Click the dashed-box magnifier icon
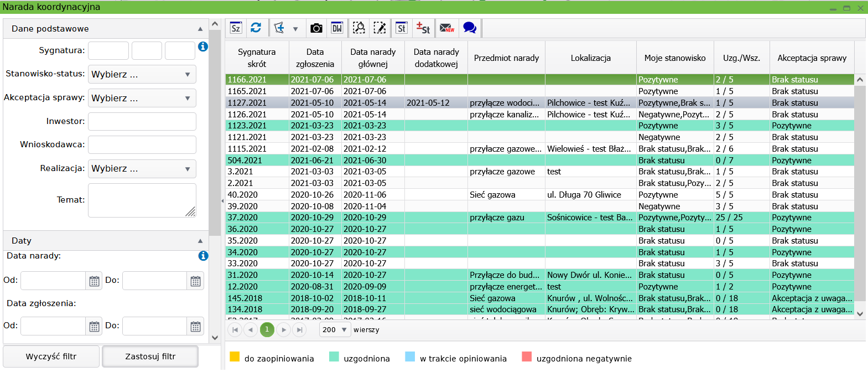Image resolution: width=868 pixels, height=372 pixels. (x=359, y=28)
